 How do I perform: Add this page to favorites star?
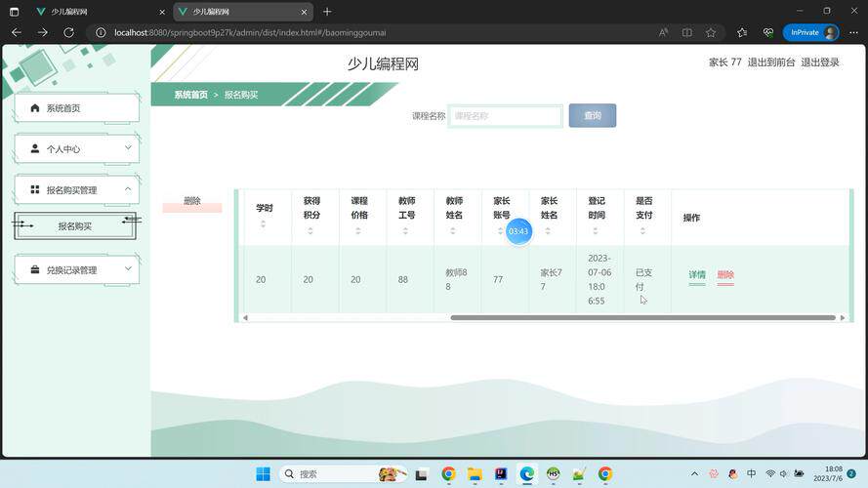711,32
